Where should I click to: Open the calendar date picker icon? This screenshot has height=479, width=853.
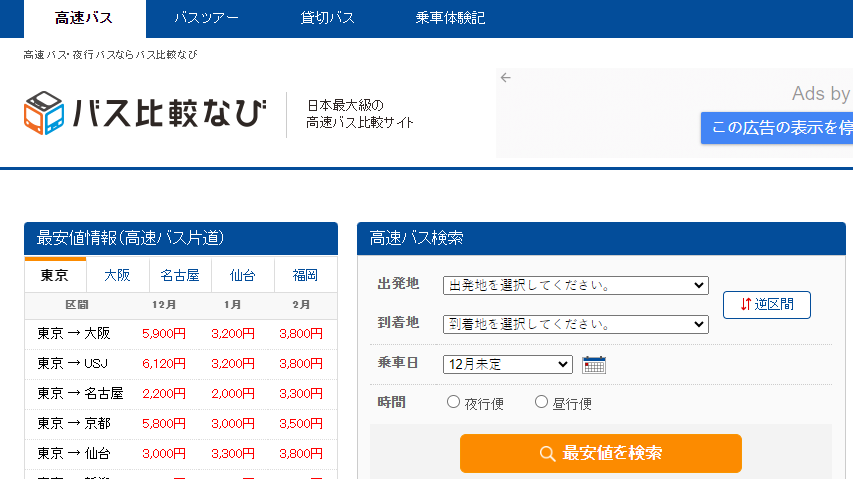pos(594,364)
